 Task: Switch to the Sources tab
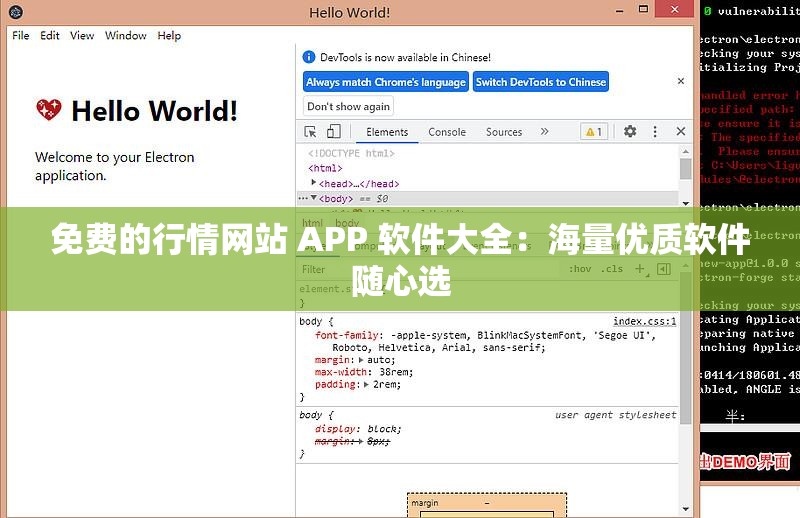click(504, 132)
